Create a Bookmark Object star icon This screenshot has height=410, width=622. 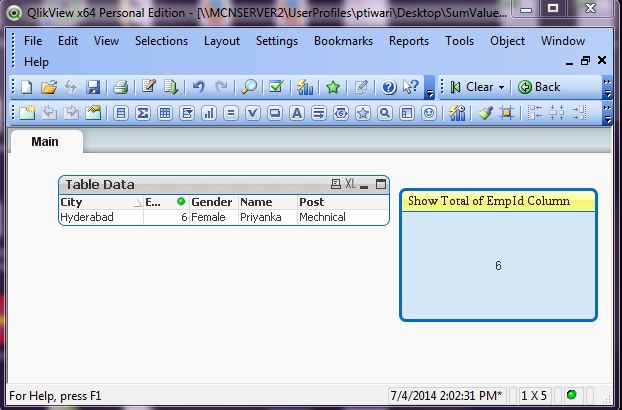pyautogui.click(x=363, y=113)
